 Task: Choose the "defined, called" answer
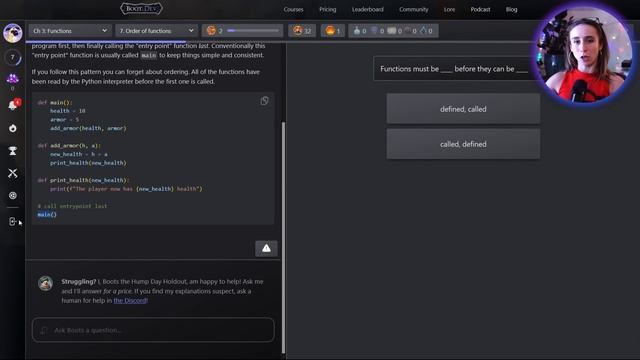pos(463,109)
